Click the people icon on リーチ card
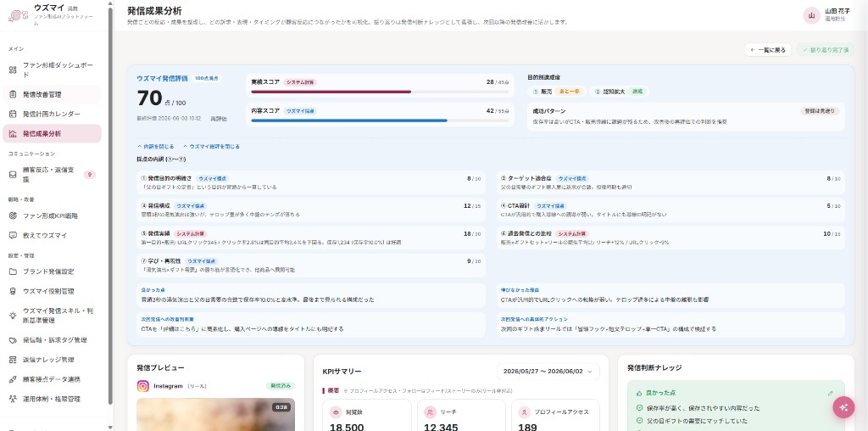The image size is (868, 431). 430,412
